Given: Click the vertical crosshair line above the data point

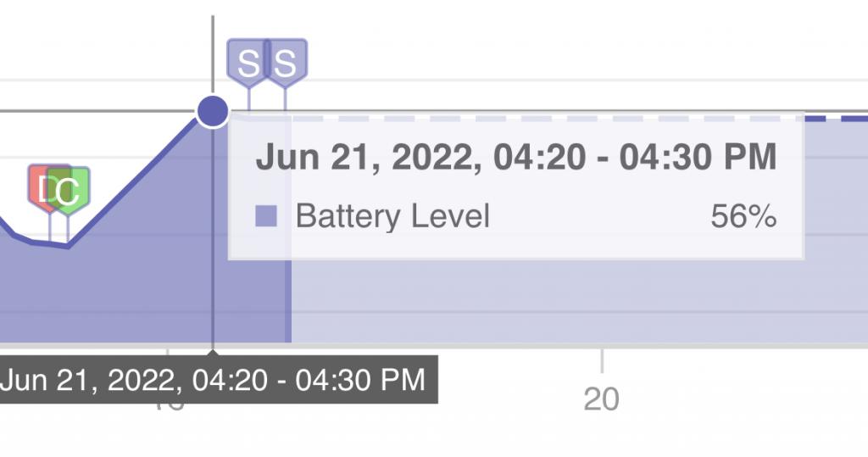Looking at the screenshot, I should (213, 55).
